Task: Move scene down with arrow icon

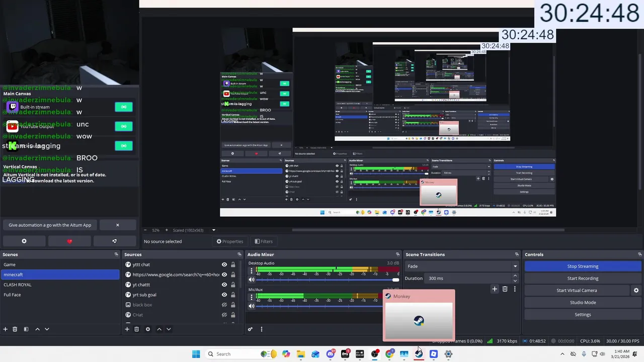Action: 47,329
